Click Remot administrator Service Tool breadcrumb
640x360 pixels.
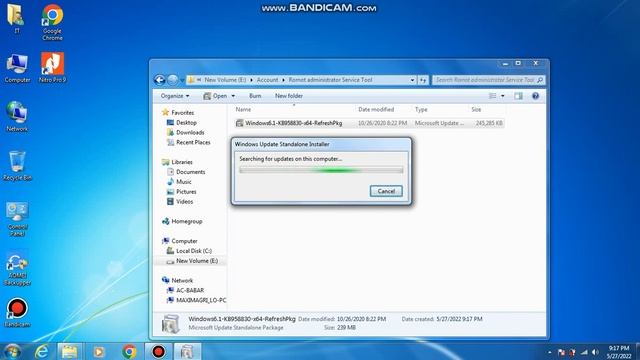[x=330, y=80]
